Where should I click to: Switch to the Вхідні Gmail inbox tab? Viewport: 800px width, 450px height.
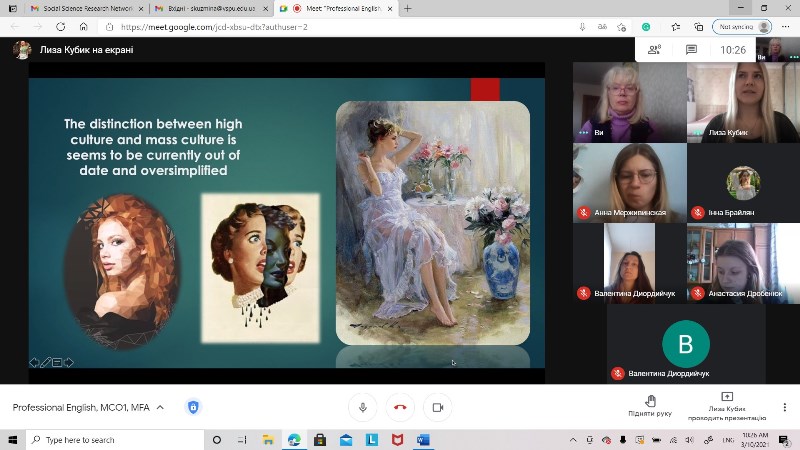(212, 9)
